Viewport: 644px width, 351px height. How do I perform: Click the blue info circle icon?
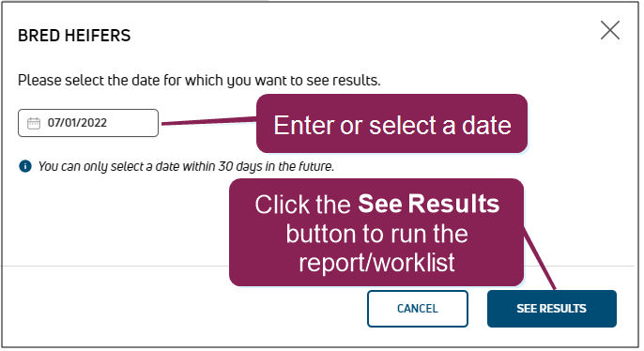point(25,166)
